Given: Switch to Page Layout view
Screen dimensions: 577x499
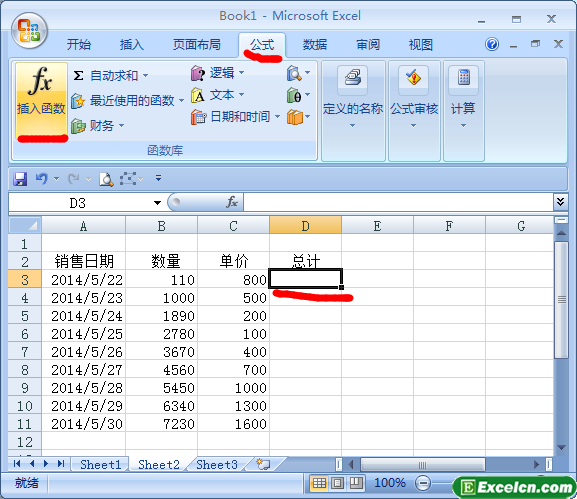Looking at the screenshot, I should (x=337, y=483).
